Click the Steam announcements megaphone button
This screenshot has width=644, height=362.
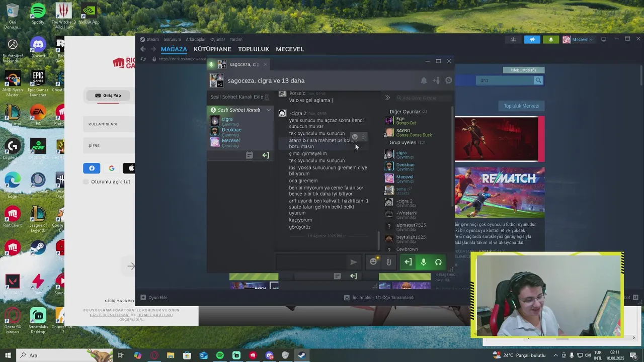tap(532, 39)
